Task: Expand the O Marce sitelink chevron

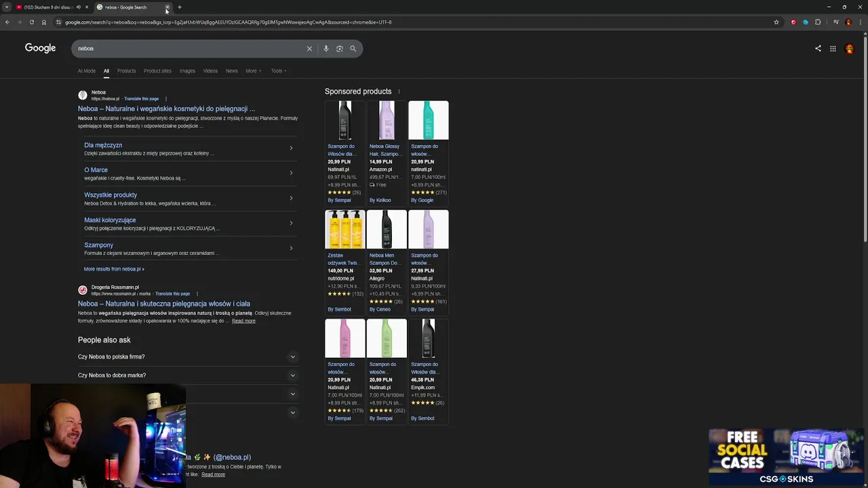Action: 291,173
